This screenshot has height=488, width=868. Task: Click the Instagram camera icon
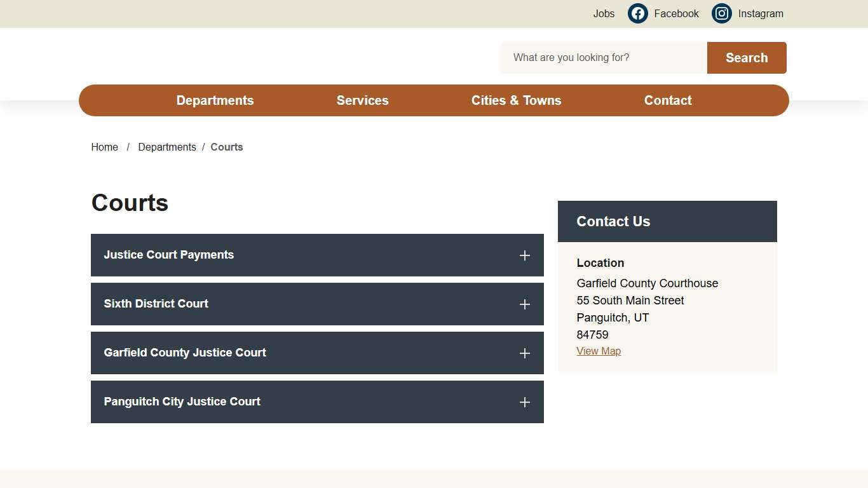point(721,13)
